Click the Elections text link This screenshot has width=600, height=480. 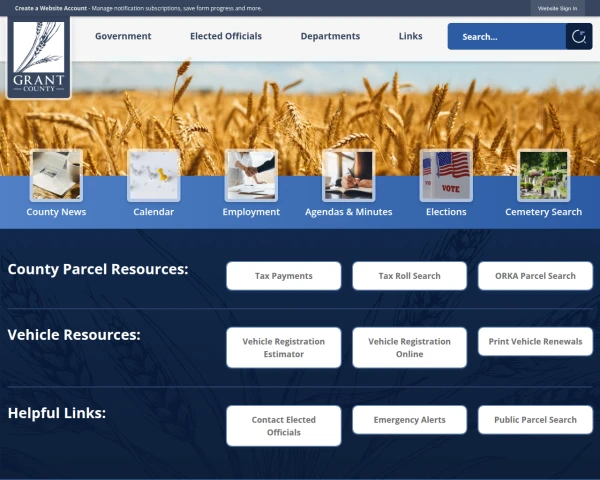pos(446,212)
